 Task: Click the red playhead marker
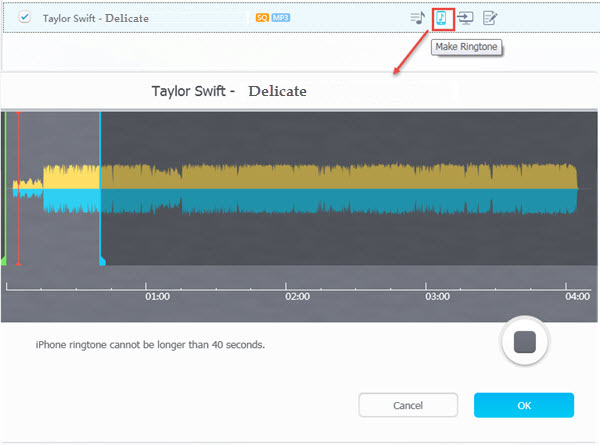(18, 188)
